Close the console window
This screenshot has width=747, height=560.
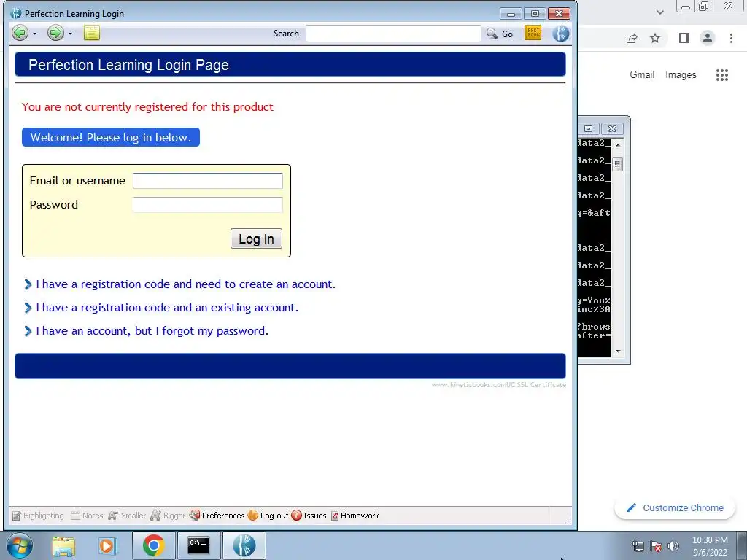(x=612, y=128)
